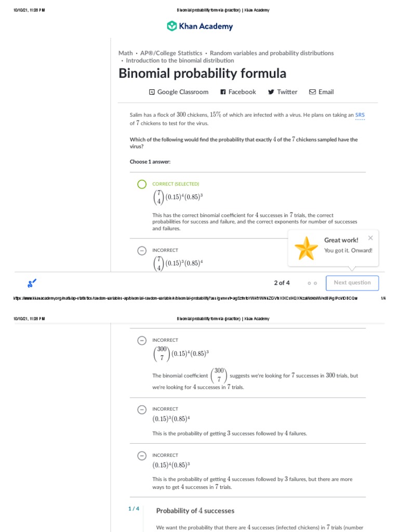Open the SRS glossary link

click(360, 115)
